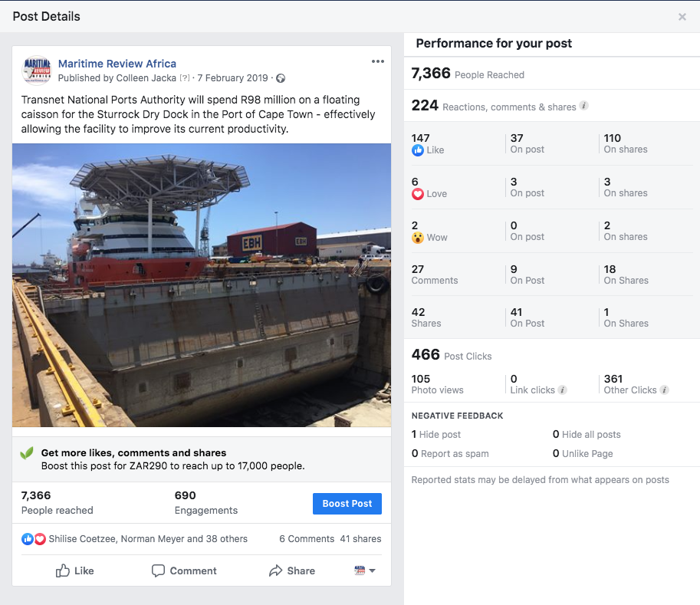This screenshot has width=700, height=605.
Task: Click the Maritime Review Africa profile logo
Action: [37, 70]
